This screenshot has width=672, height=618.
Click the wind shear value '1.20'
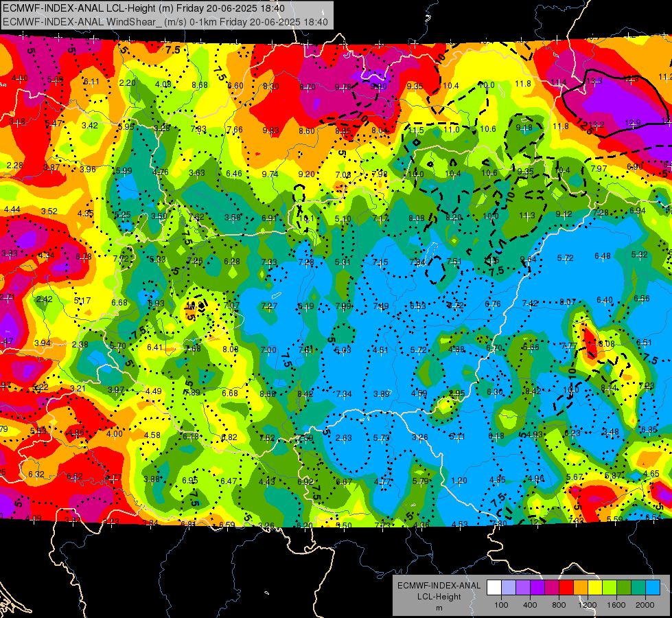pyautogui.click(x=459, y=481)
